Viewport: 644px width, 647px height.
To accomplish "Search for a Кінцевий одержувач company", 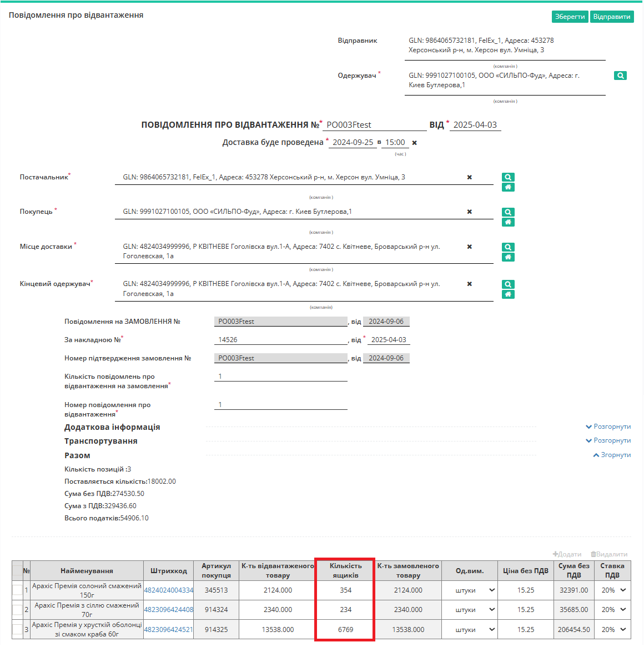I will pyautogui.click(x=508, y=284).
